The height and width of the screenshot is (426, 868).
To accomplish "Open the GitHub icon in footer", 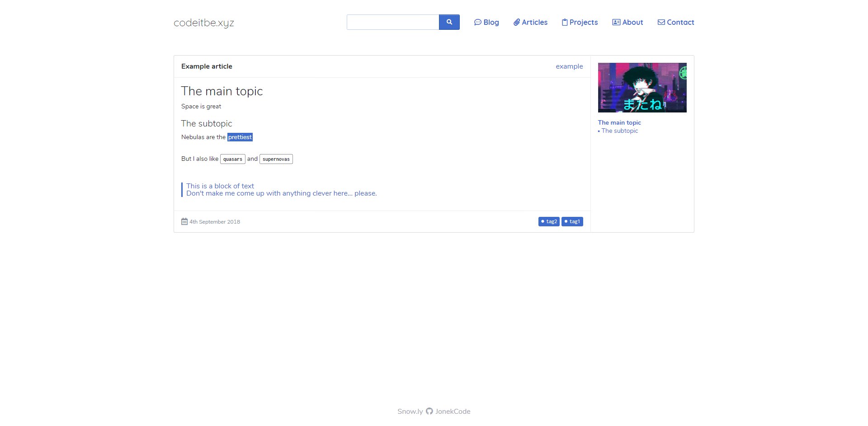I will (429, 411).
